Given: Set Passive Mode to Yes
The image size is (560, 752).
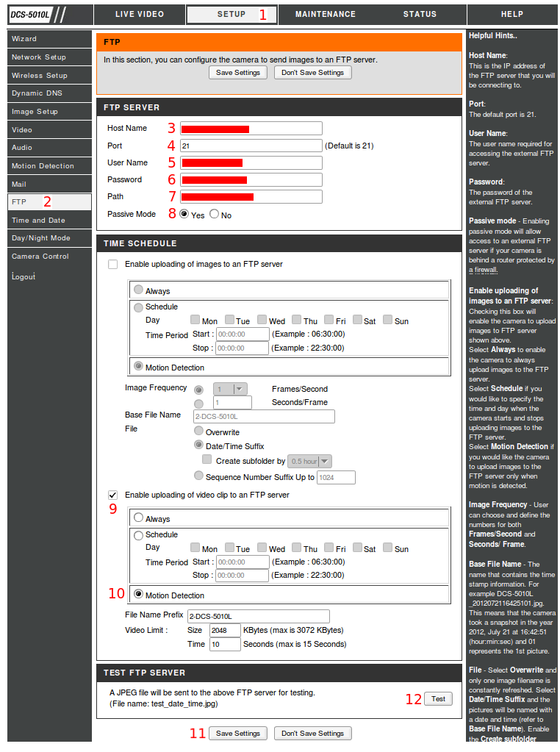Looking at the screenshot, I should 184,214.
